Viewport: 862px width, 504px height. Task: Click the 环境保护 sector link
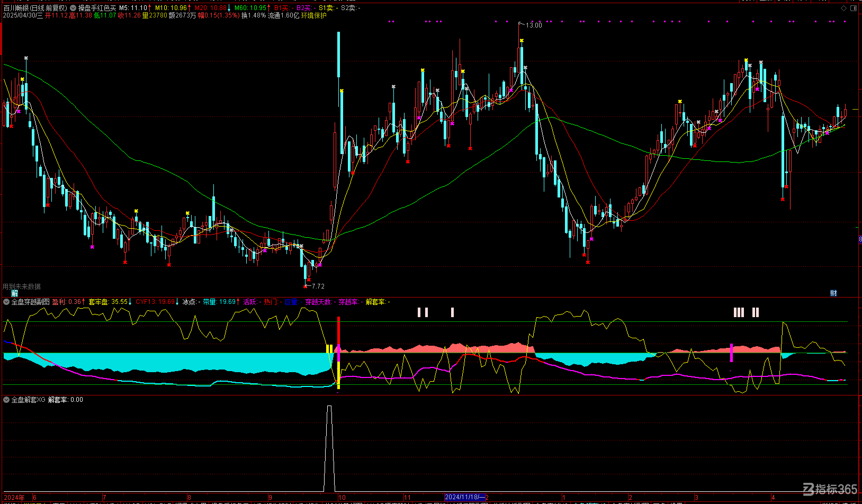point(314,15)
